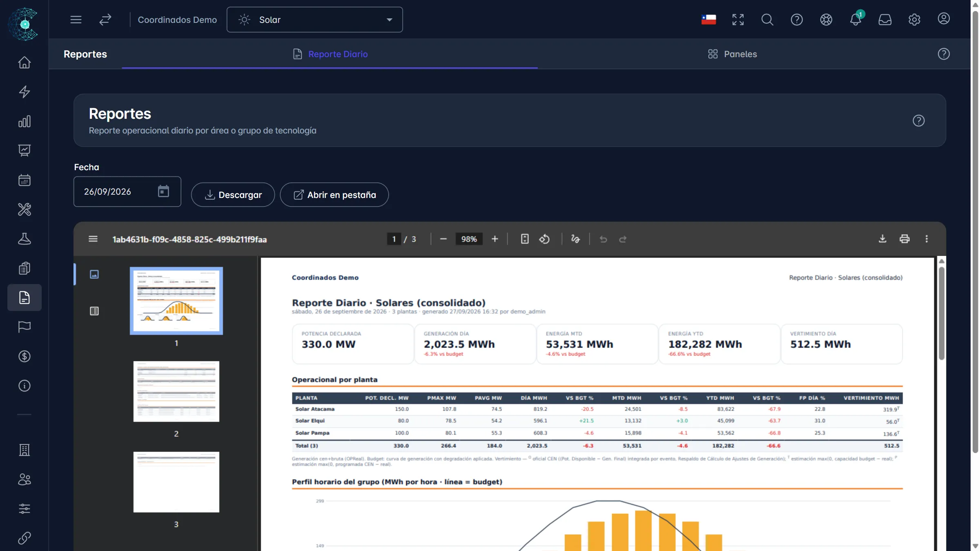This screenshot has height=551, width=980.
Task: Toggle the hamburger navigation menu
Action: [76, 20]
